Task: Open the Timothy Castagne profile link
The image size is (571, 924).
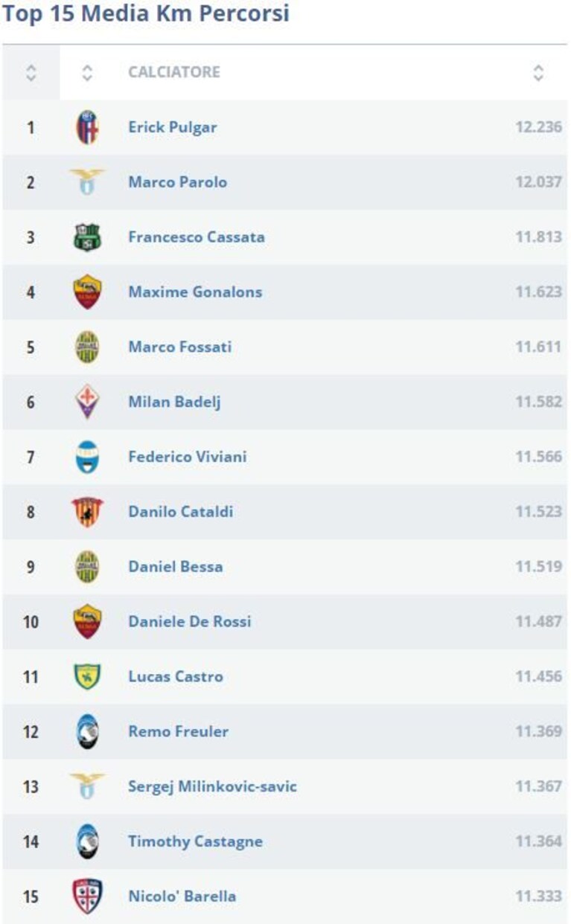Action: tap(195, 841)
